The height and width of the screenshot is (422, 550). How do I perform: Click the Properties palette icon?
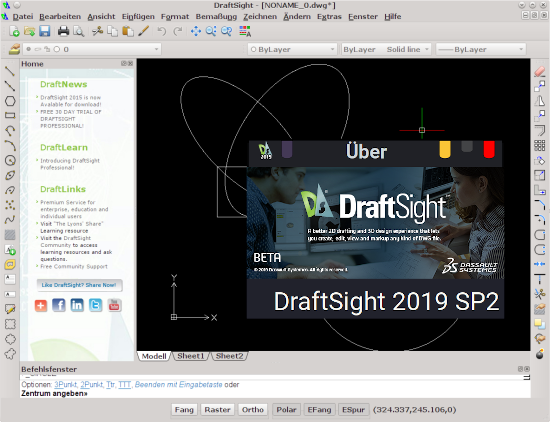(x=245, y=32)
